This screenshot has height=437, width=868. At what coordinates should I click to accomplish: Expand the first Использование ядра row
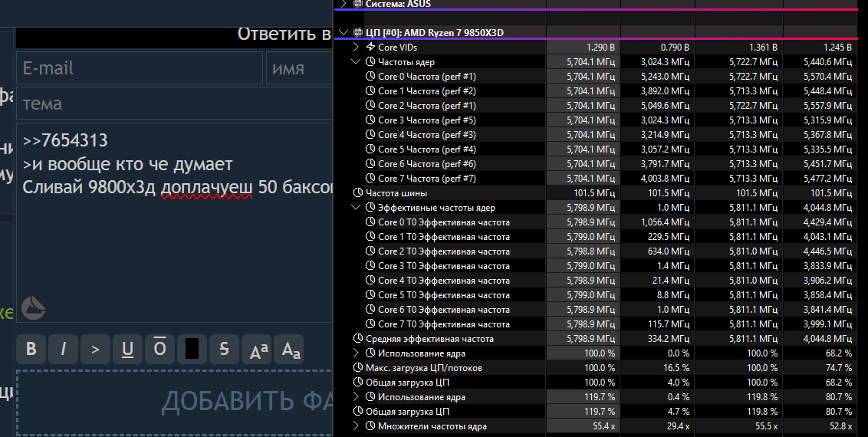356,353
